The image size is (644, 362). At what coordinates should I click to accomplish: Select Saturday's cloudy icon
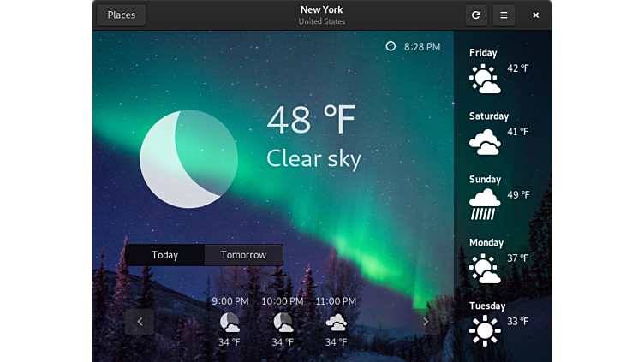485,142
